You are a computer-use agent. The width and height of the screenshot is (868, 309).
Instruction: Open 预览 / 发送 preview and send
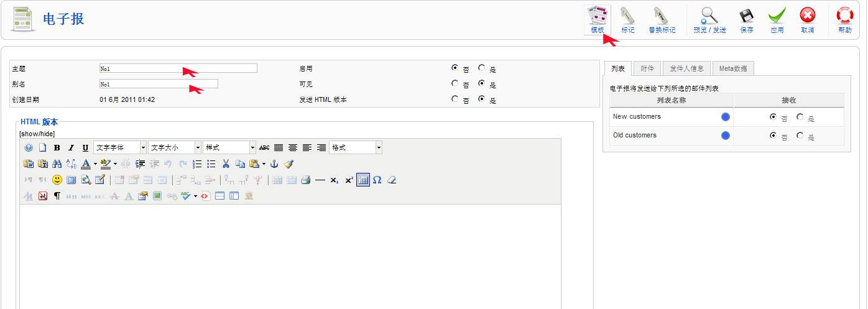[x=709, y=20]
